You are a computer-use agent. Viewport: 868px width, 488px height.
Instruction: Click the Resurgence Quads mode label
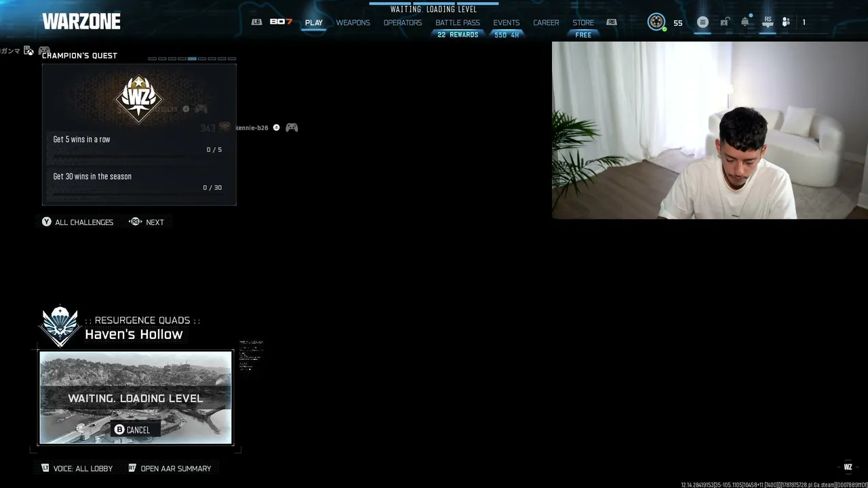coord(142,320)
